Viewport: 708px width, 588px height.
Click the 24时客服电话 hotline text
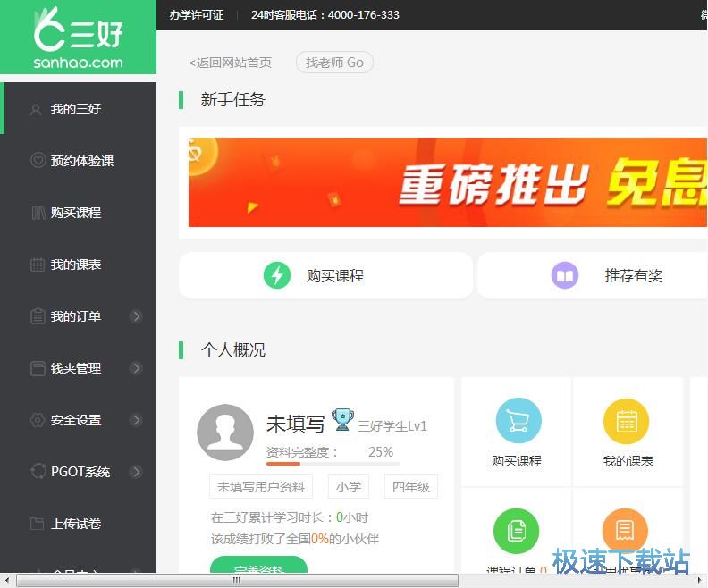pos(325,15)
